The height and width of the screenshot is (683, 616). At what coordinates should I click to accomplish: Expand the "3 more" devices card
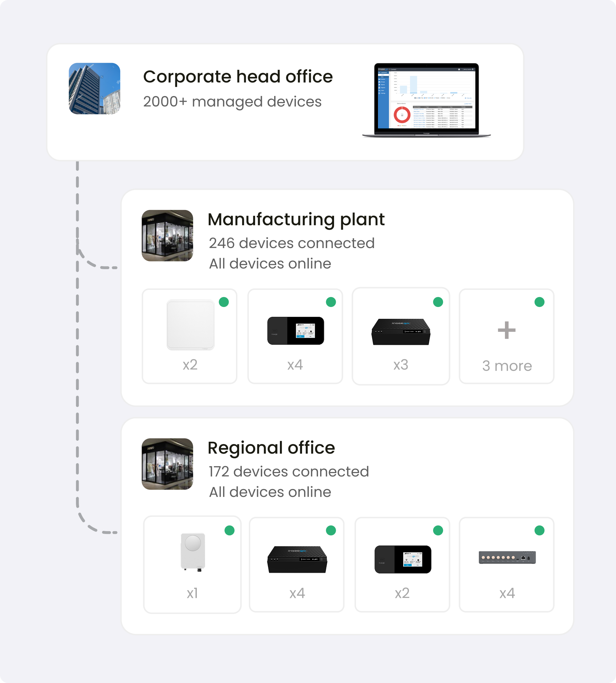click(507, 365)
